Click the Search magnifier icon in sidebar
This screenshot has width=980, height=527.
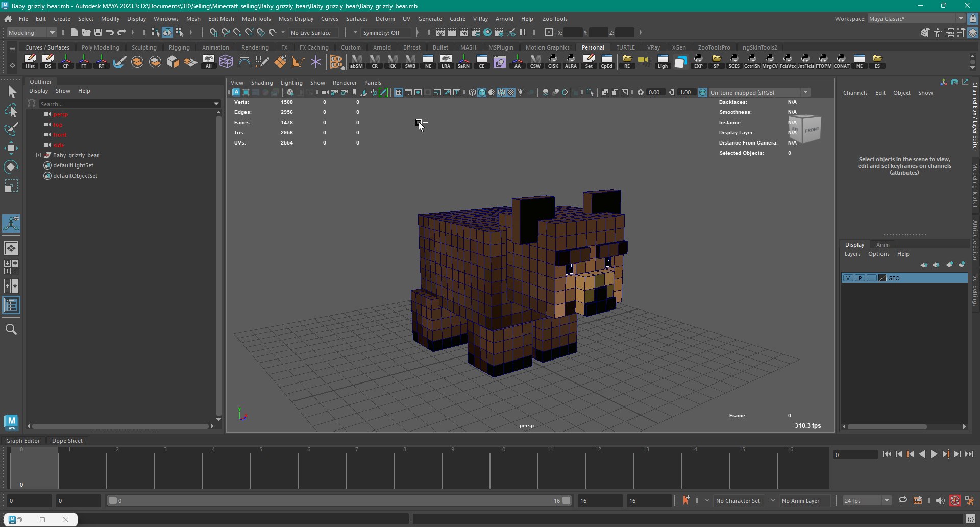[11, 329]
